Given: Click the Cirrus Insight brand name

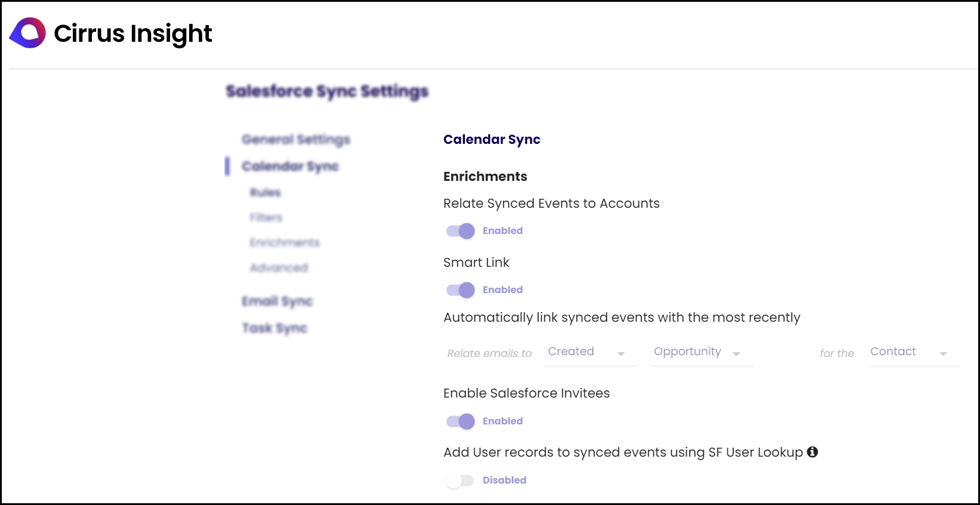Looking at the screenshot, I should [133, 33].
